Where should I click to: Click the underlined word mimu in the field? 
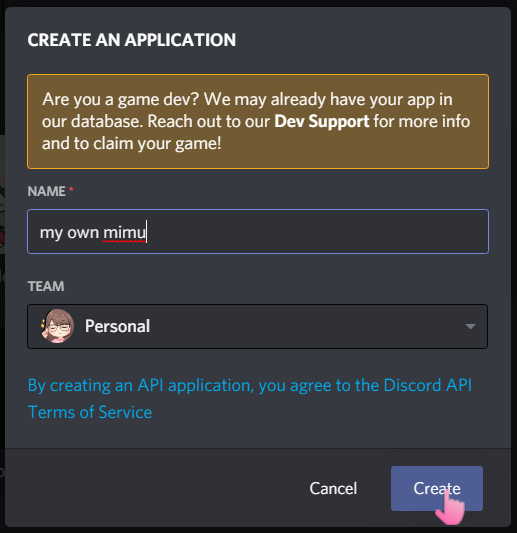point(124,233)
